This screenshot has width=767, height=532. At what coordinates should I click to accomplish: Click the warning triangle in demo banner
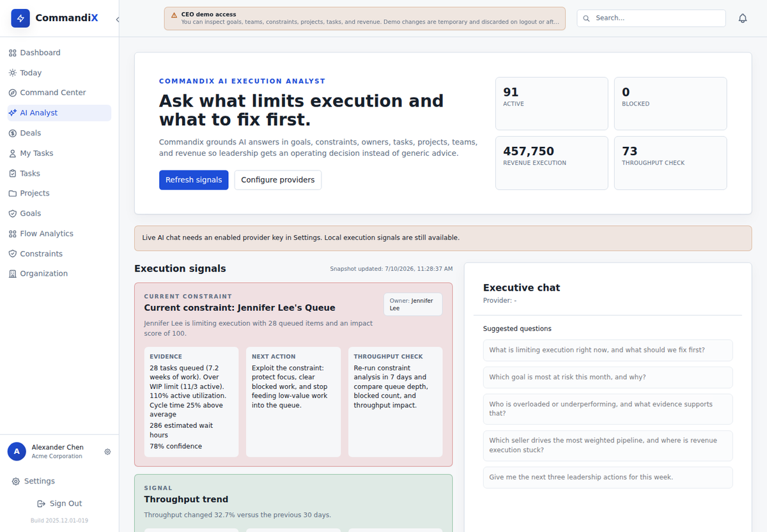[174, 15]
